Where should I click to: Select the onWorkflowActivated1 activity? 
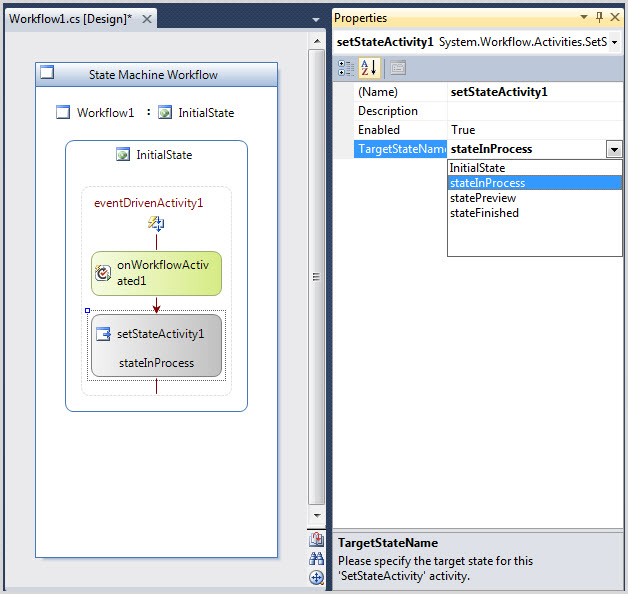pos(156,274)
